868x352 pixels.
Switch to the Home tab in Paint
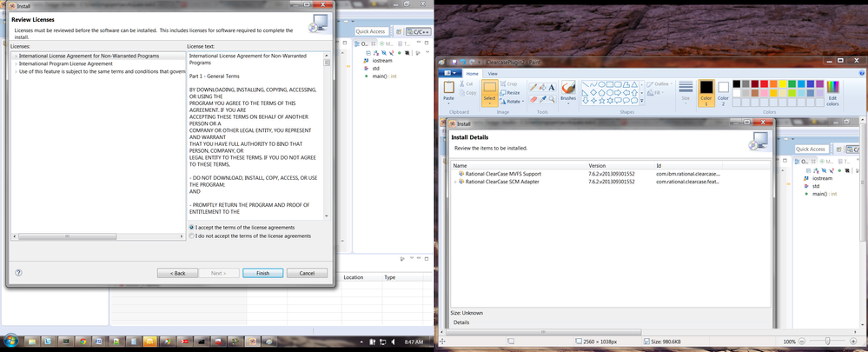472,73
